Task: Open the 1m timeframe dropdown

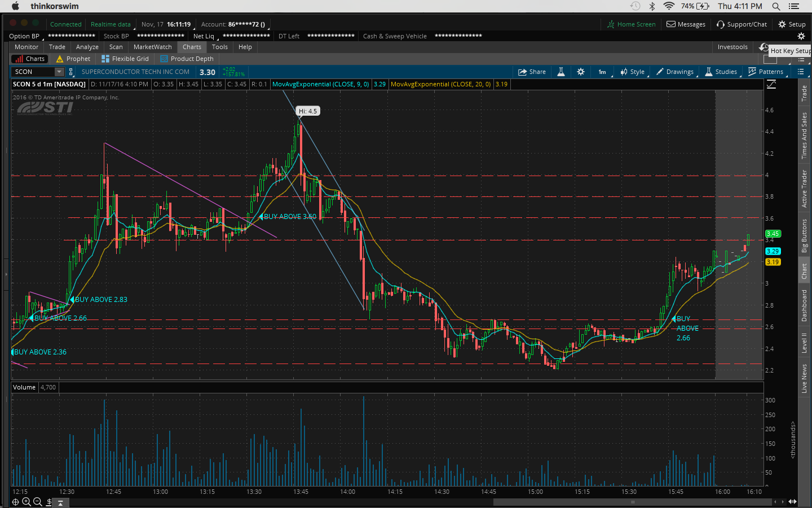Action: (x=602, y=72)
